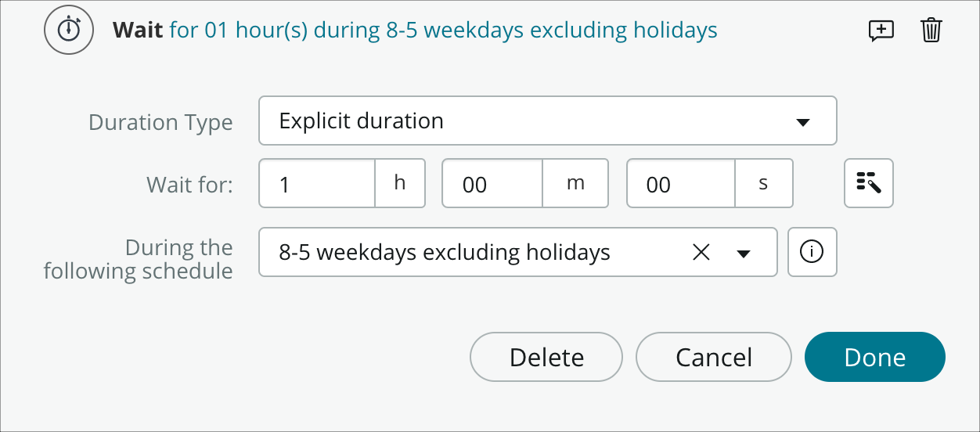Image resolution: width=980 pixels, height=432 pixels.
Task: Select the Explicit duration combo box
Action: tap(548, 121)
